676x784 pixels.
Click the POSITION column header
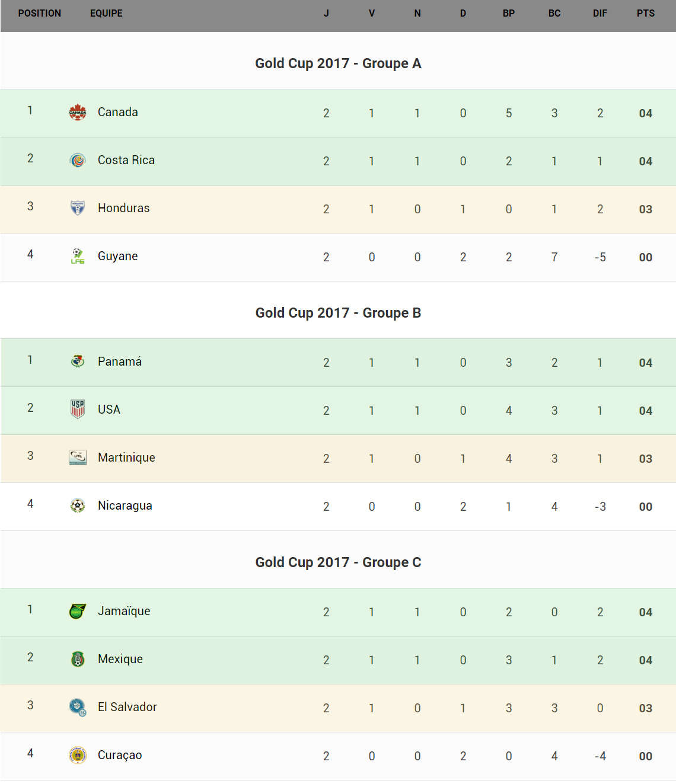pyautogui.click(x=40, y=13)
